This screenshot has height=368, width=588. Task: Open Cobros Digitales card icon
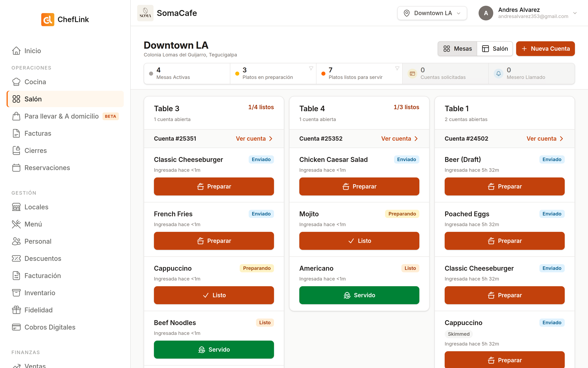pyautogui.click(x=16, y=327)
